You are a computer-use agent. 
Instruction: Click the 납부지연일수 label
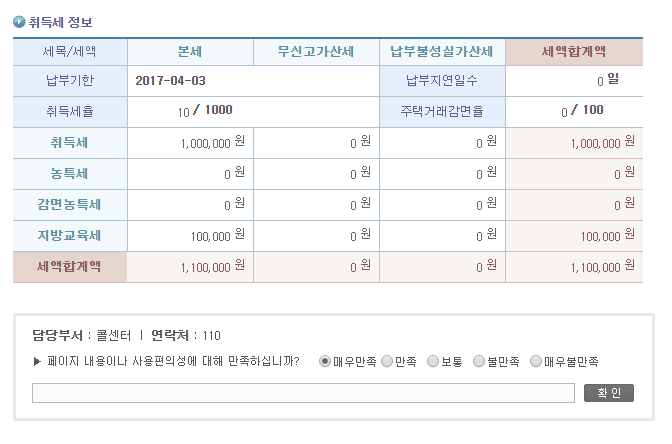pos(442,81)
